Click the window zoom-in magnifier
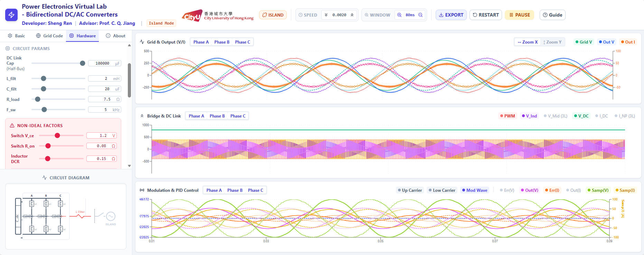This screenshot has width=644, height=255. point(399,15)
